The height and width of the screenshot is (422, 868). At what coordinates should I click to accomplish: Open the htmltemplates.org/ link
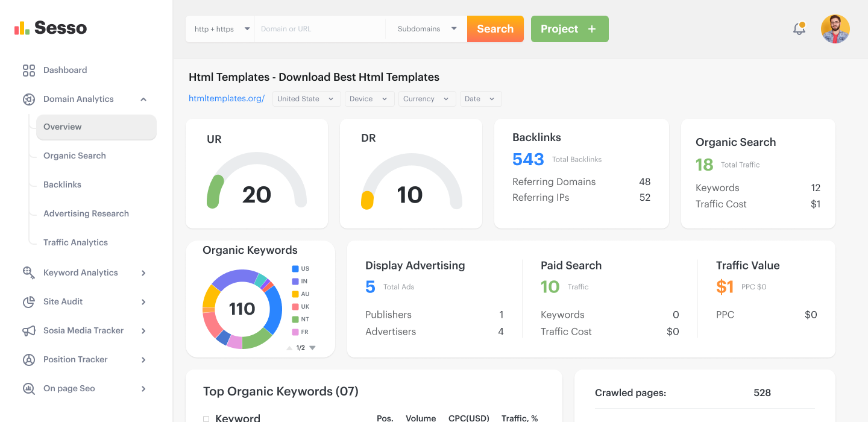click(227, 99)
